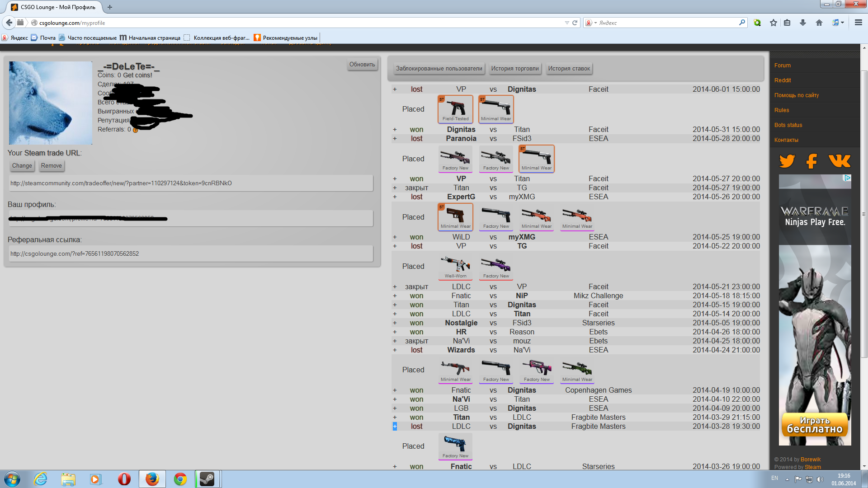Expand the Dignitas vs Titan 2014-05-31 bet
This screenshot has height=488, width=868.
(x=395, y=130)
